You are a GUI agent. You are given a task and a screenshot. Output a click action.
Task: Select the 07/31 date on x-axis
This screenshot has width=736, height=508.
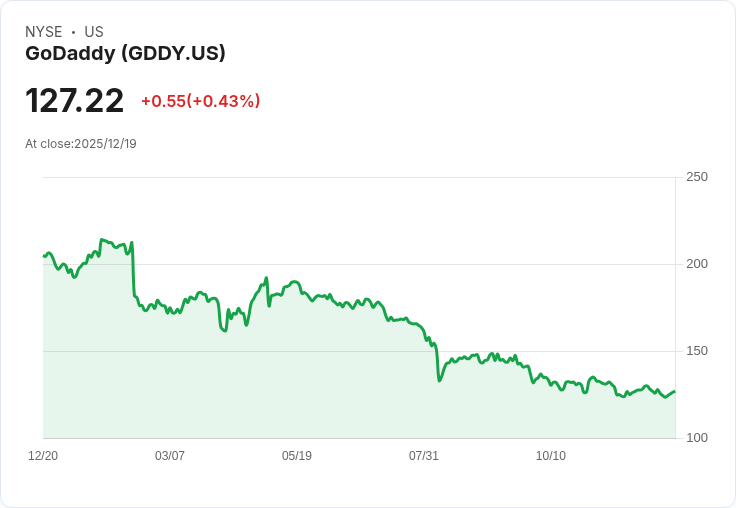424,456
